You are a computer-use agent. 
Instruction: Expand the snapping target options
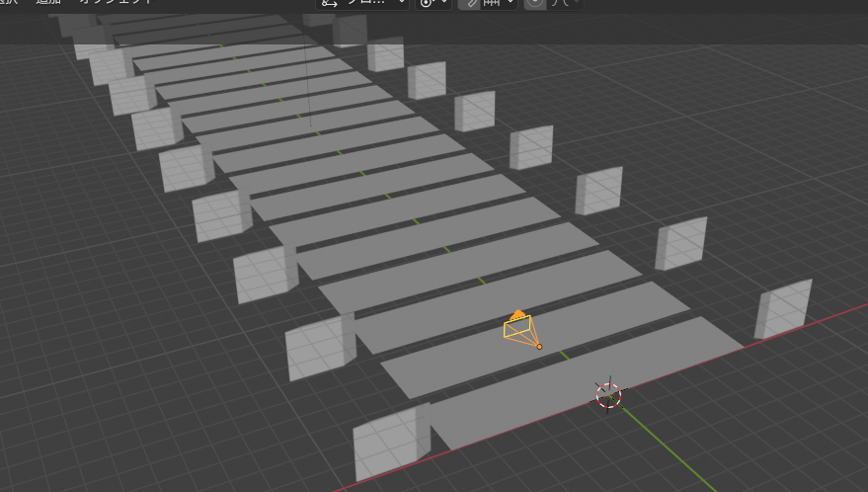click(x=501, y=3)
